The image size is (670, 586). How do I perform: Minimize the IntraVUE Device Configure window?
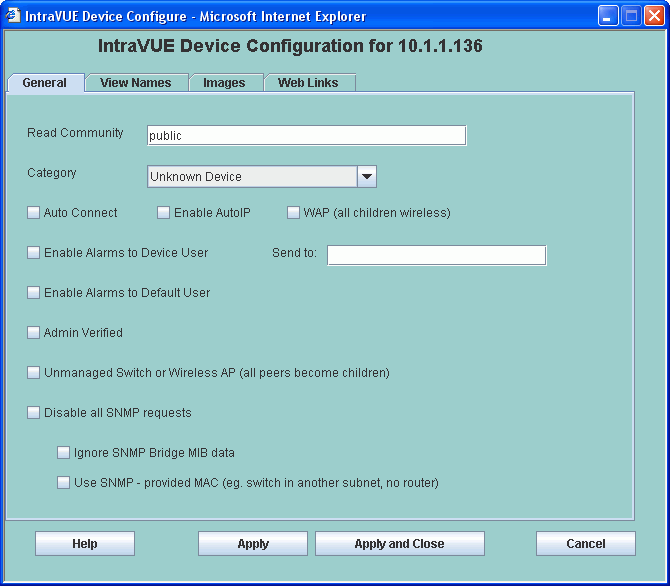608,16
